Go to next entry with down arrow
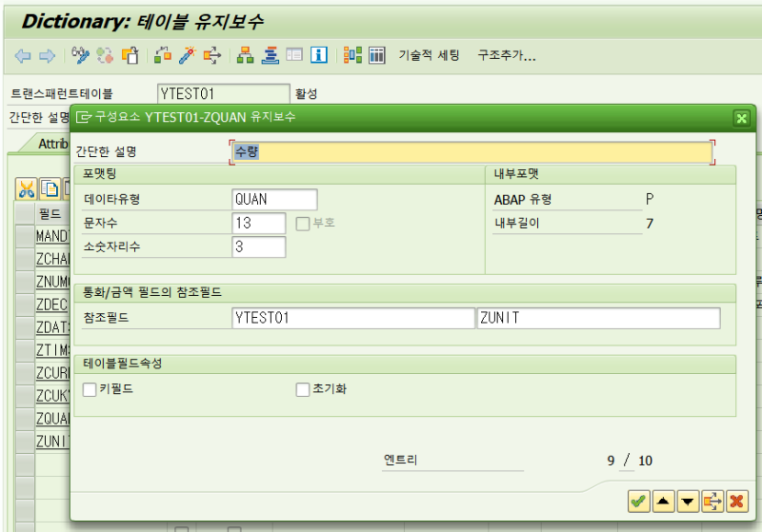This screenshot has width=762, height=532. point(688,501)
